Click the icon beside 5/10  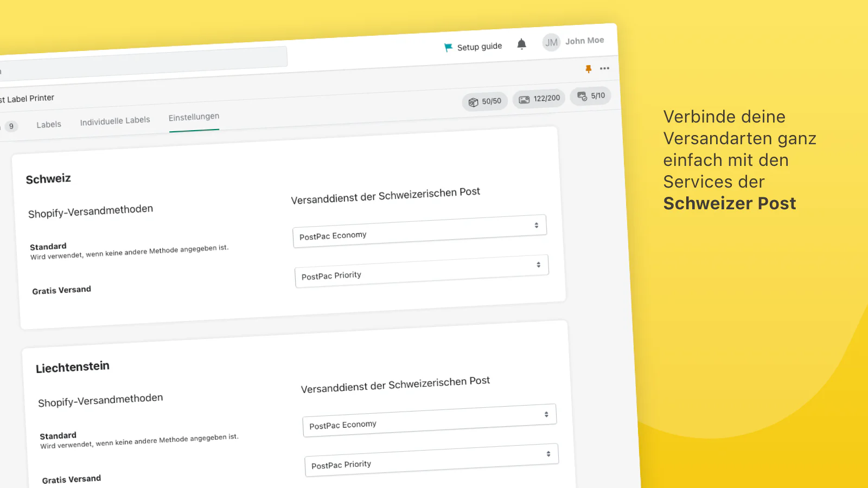coord(582,97)
